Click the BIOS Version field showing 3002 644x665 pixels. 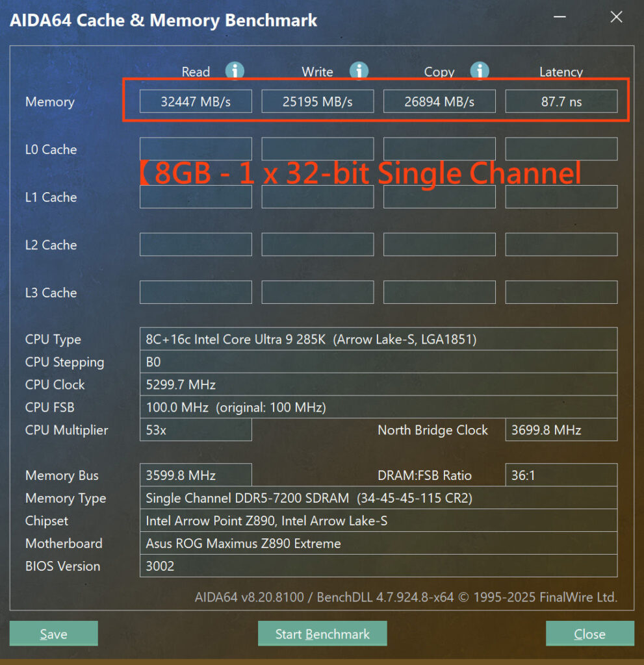click(378, 566)
